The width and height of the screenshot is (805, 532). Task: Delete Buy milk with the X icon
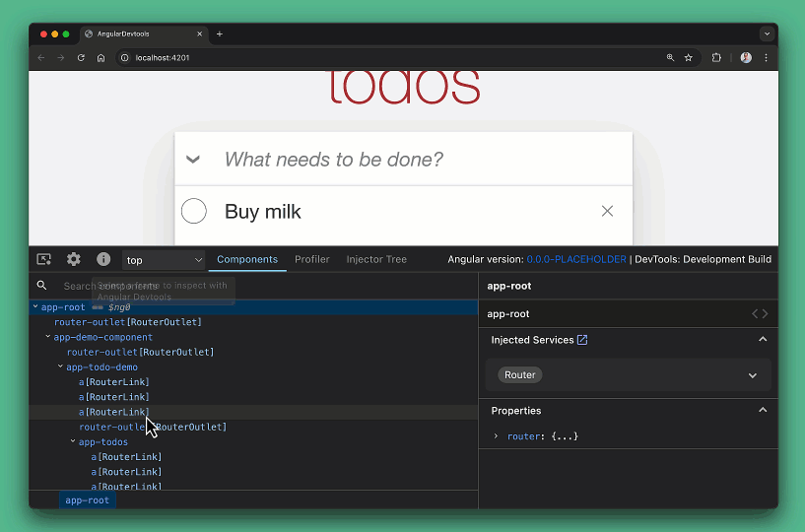[x=607, y=211]
